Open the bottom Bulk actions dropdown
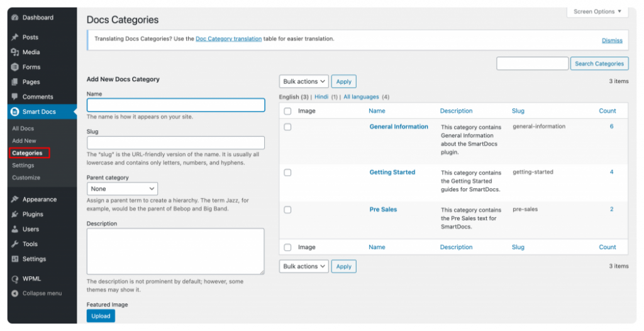Viewport: 644px width, 331px height. (x=304, y=266)
